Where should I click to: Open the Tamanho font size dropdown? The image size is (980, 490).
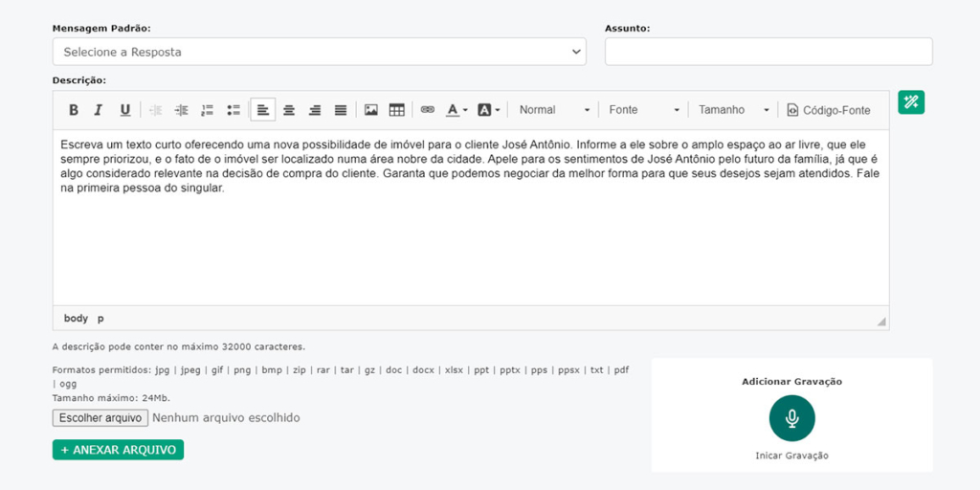[x=733, y=110]
